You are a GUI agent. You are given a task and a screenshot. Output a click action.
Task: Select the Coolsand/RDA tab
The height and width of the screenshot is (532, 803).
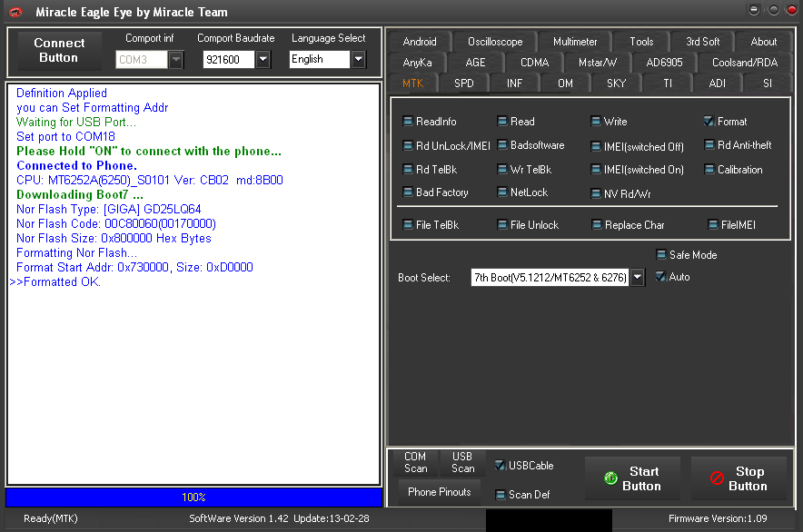(x=745, y=63)
